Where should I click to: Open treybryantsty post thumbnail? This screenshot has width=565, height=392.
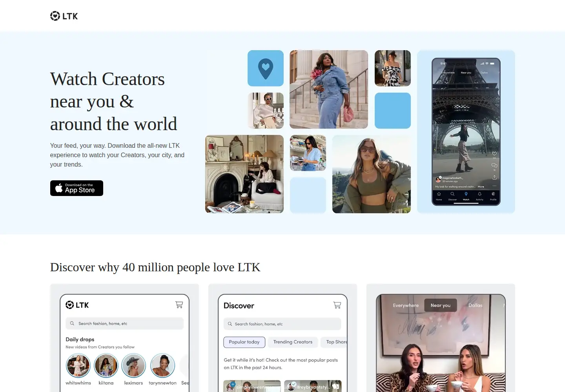click(313, 386)
